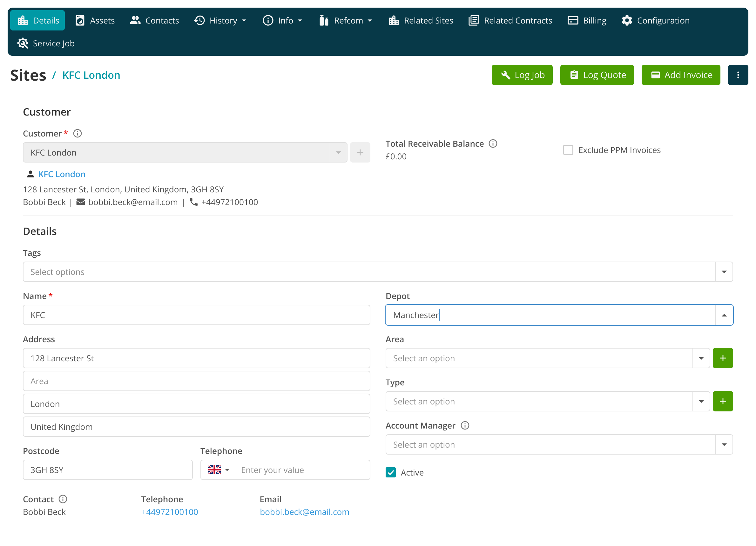Open the Type select dropdown

pos(548,402)
